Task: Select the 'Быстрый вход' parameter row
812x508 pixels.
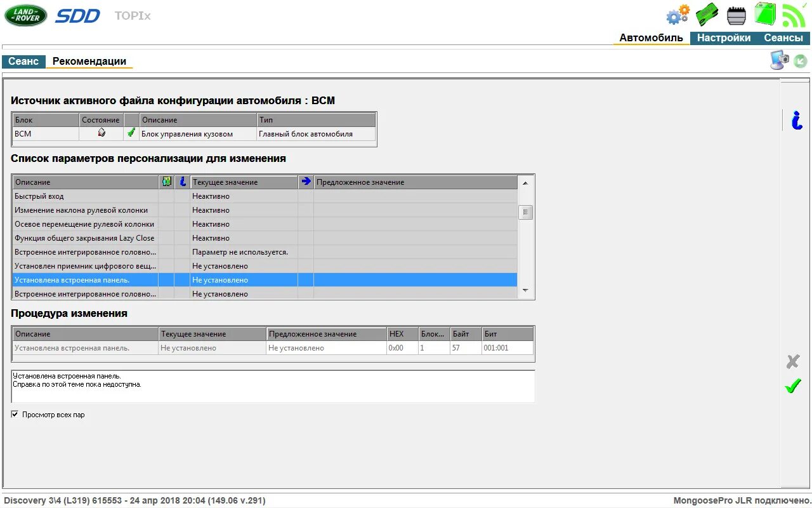Action: (x=265, y=196)
